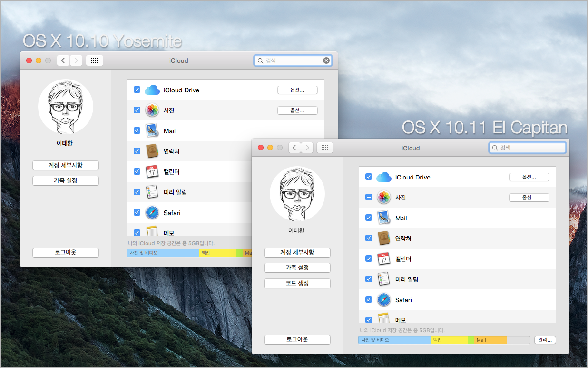Go forward in Yosemite iCloud window toolbar
The height and width of the screenshot is (368, 588).
(x=76, y=60)
